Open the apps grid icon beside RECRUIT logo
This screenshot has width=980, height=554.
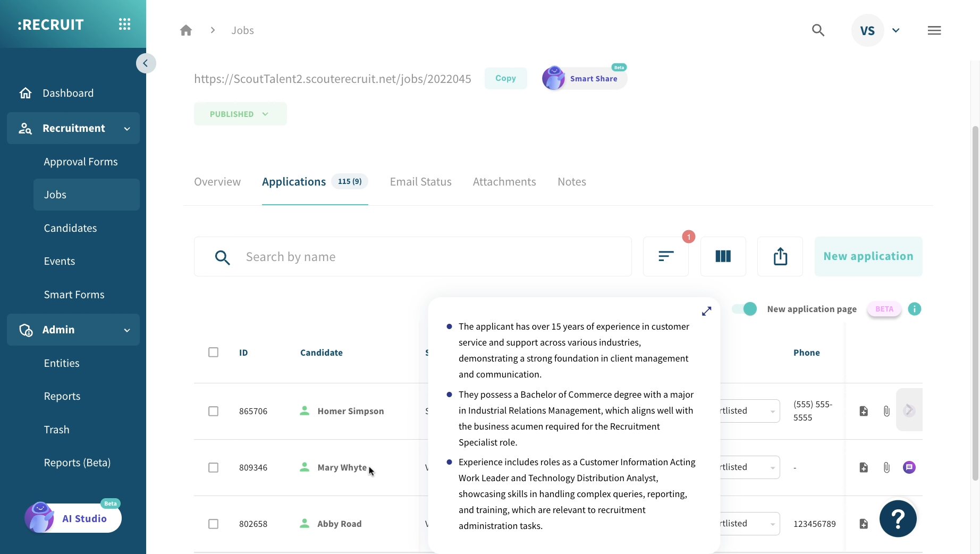124,24
